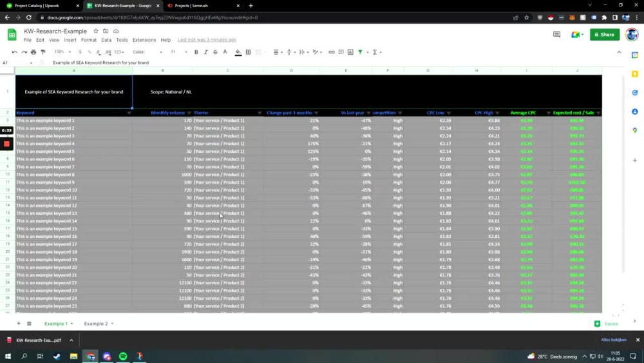Open the Theme column filter

(259, 113)
